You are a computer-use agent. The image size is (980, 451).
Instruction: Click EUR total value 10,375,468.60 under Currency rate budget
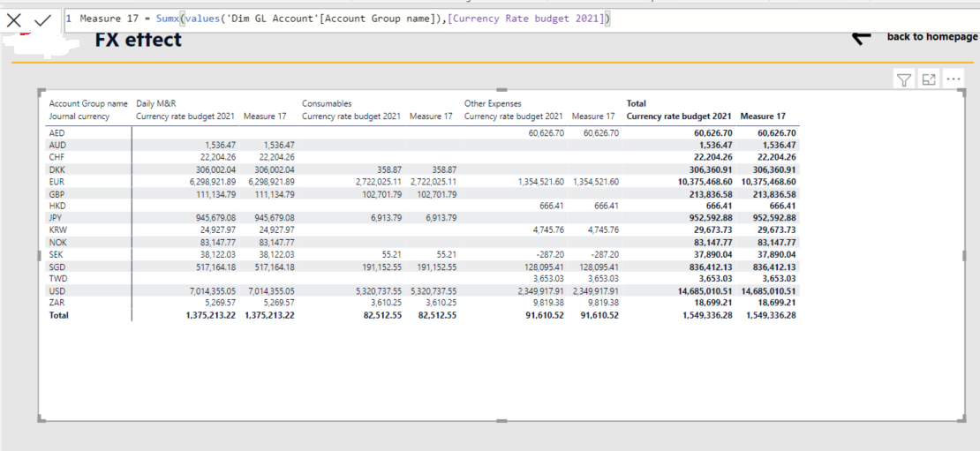point(704,181)
